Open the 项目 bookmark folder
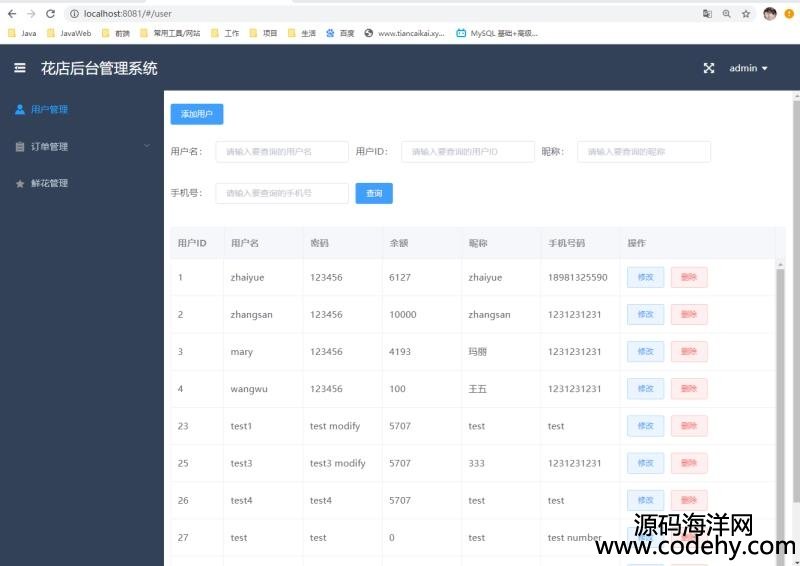This screenshot has width=800, height=566. point(263,33)
